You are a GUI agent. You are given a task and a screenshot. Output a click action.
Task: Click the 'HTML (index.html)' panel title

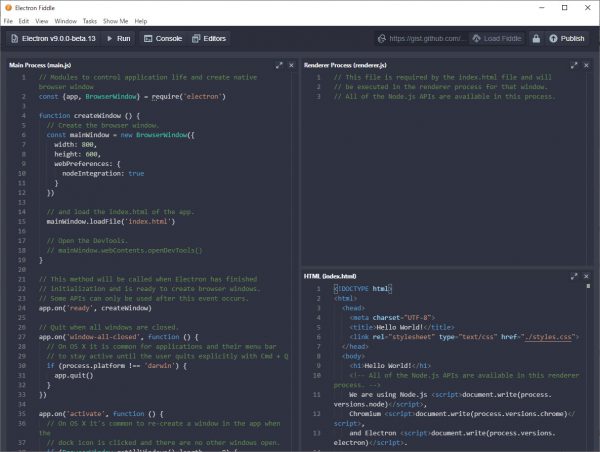(x=330, y=276)
